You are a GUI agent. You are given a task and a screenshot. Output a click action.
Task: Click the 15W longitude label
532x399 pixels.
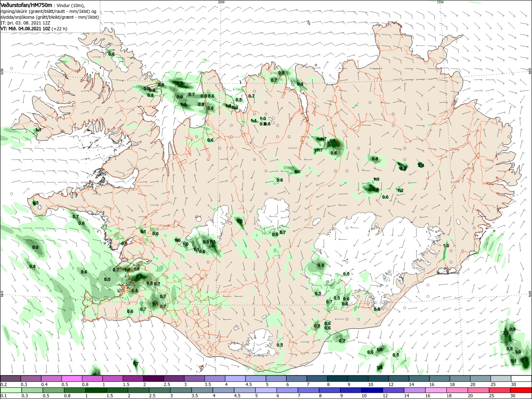coord(440,2)
